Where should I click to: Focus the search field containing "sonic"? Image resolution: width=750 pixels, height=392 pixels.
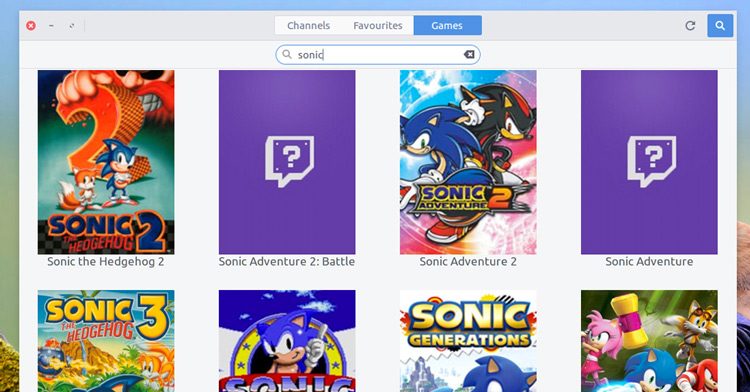[378, 54]
